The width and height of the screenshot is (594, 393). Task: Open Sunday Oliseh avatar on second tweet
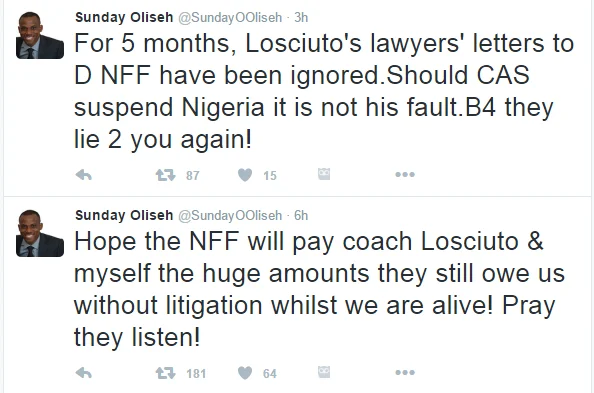(x=40, y=233)
